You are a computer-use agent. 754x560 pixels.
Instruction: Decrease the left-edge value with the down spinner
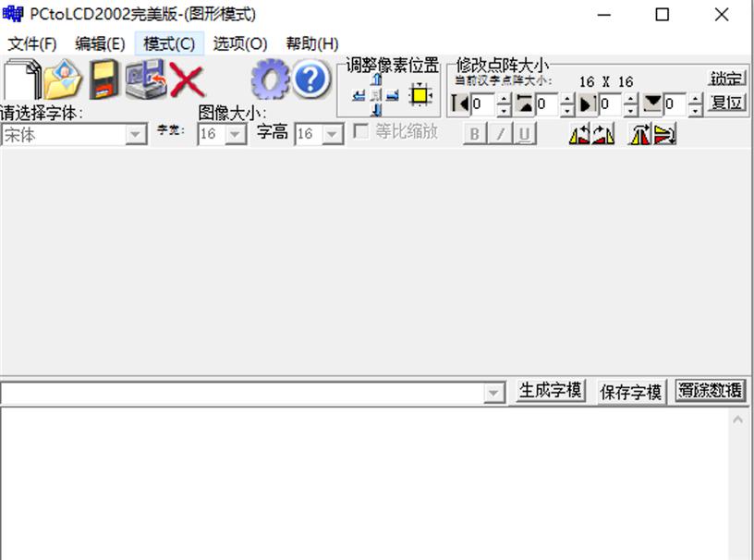[x=504, y=110]
